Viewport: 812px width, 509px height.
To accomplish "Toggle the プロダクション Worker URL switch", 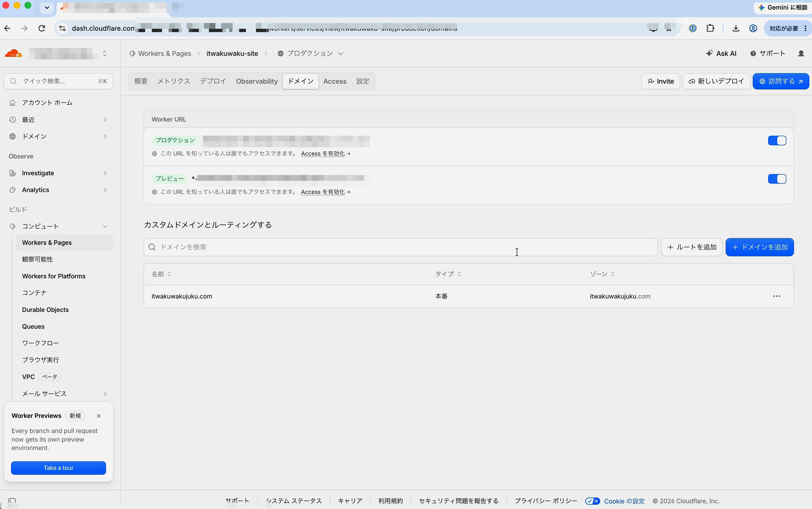I will (777, 141).
